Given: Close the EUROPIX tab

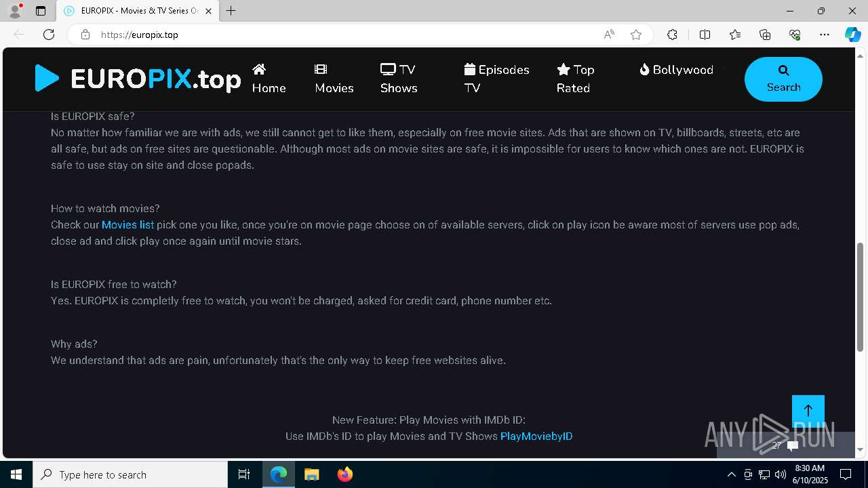Looking at the screenshot, I should tap(208, 11).
